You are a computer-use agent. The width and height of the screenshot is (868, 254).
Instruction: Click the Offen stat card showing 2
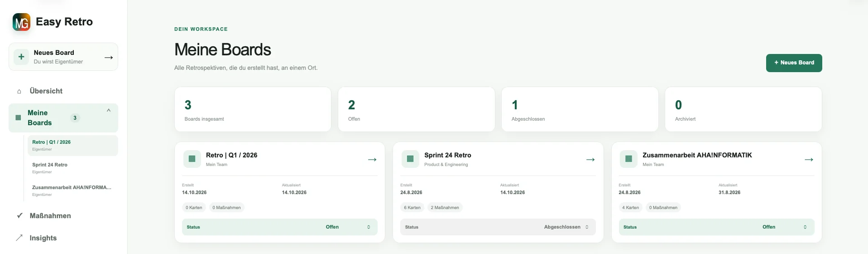[416, 109]
